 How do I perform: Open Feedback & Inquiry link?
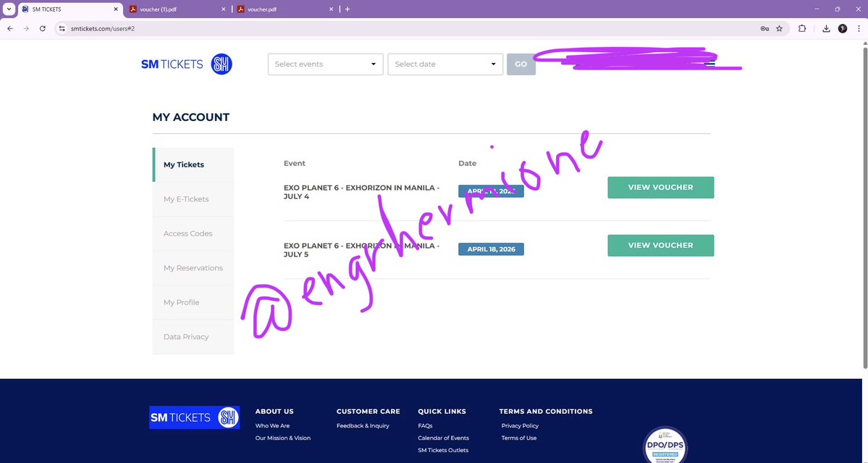[x=363, y=426]
